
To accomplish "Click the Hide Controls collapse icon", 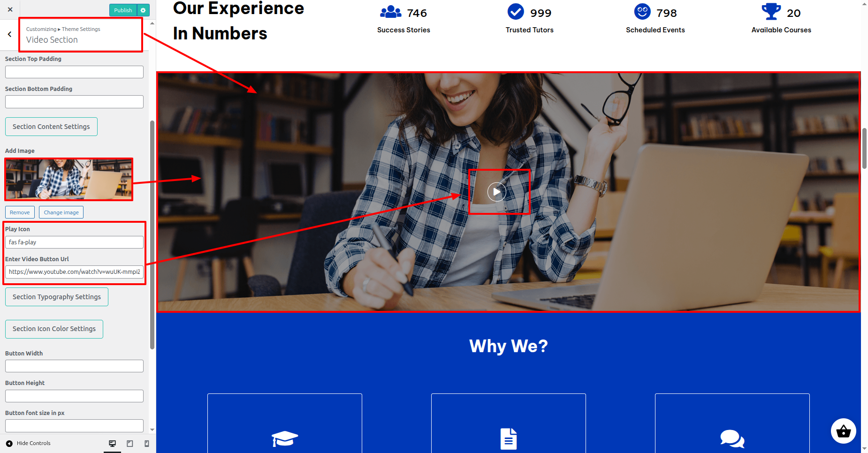I will 9,443.
